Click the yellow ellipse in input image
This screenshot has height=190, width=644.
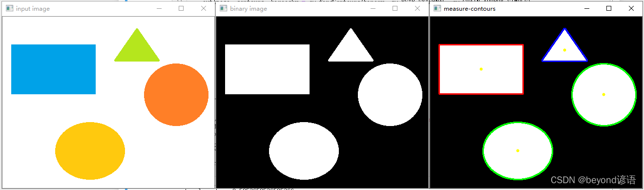(90, 151)
